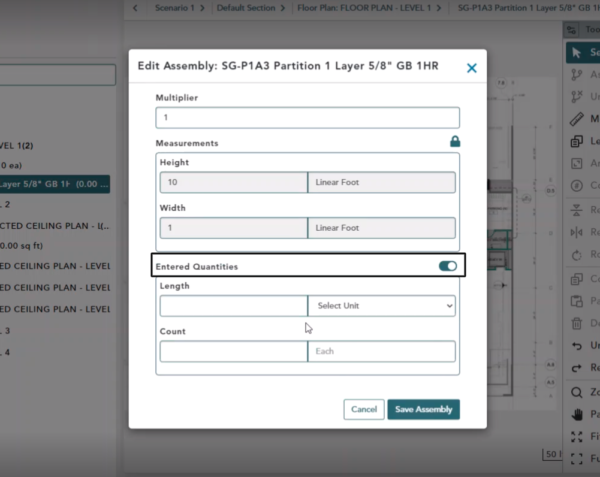Select the 0 ea) tree row
Screen dimensions: 600x477
[11, 165]
